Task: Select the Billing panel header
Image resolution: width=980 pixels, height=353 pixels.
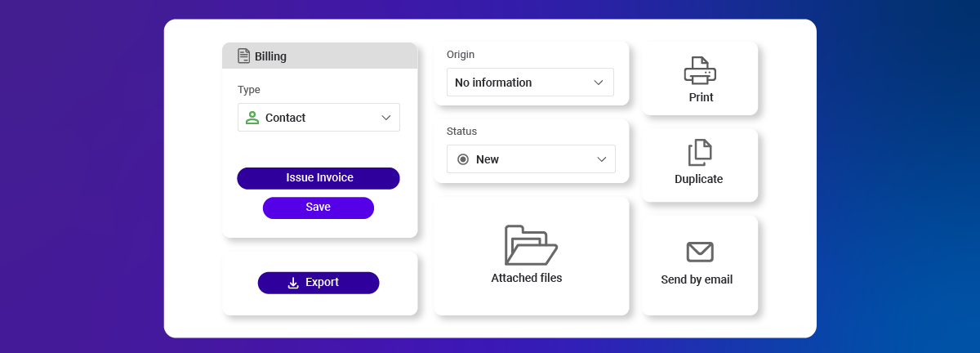Action: 319,56
